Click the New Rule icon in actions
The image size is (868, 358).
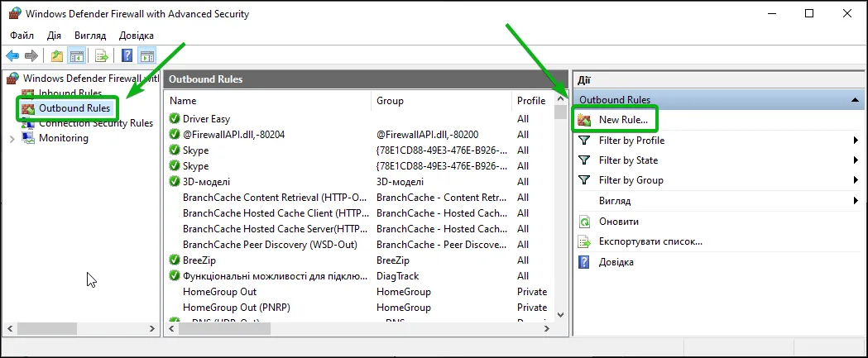(584, 120)
